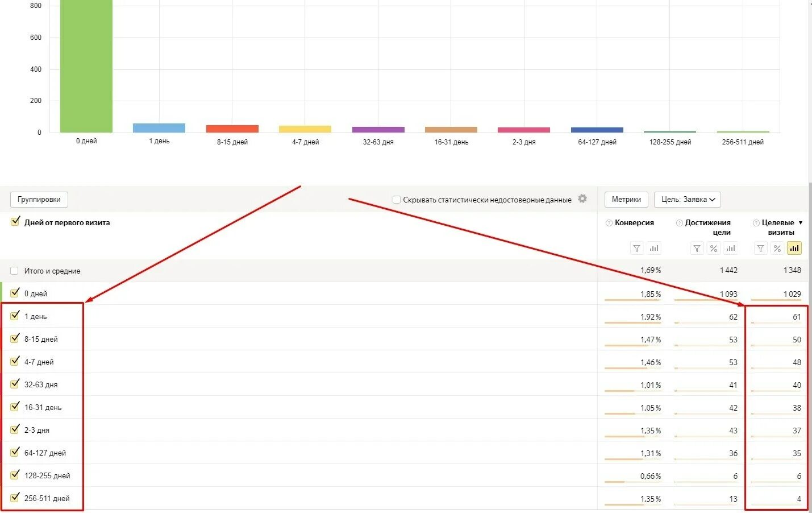Click the 1,85 % conversion value for 0 дней

[651, 294]
